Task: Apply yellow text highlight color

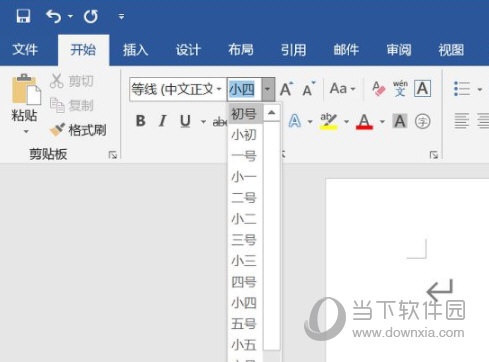Action: point(329,121)
